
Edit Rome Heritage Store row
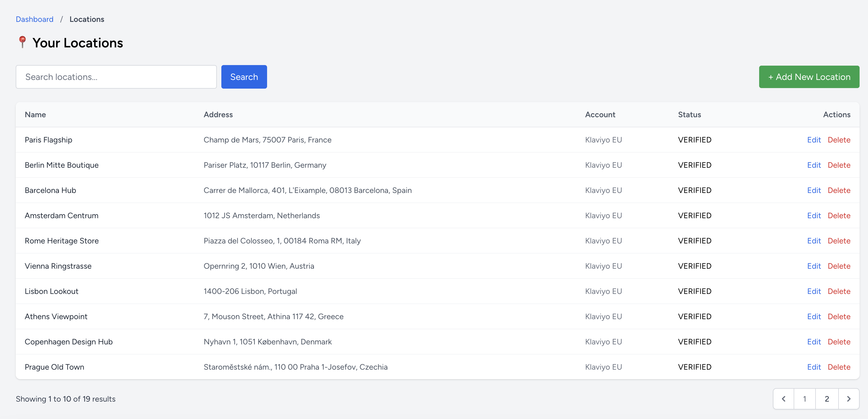coord(814,241)
